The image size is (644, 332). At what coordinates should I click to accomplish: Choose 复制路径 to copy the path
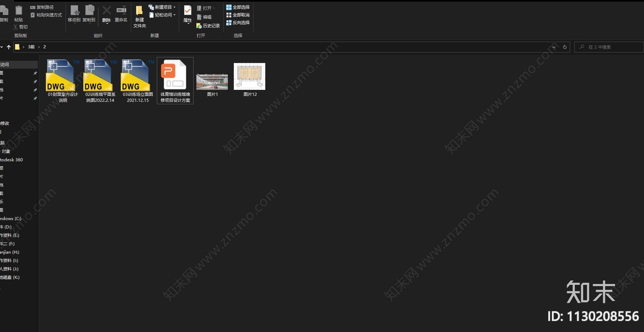point(42,7)
